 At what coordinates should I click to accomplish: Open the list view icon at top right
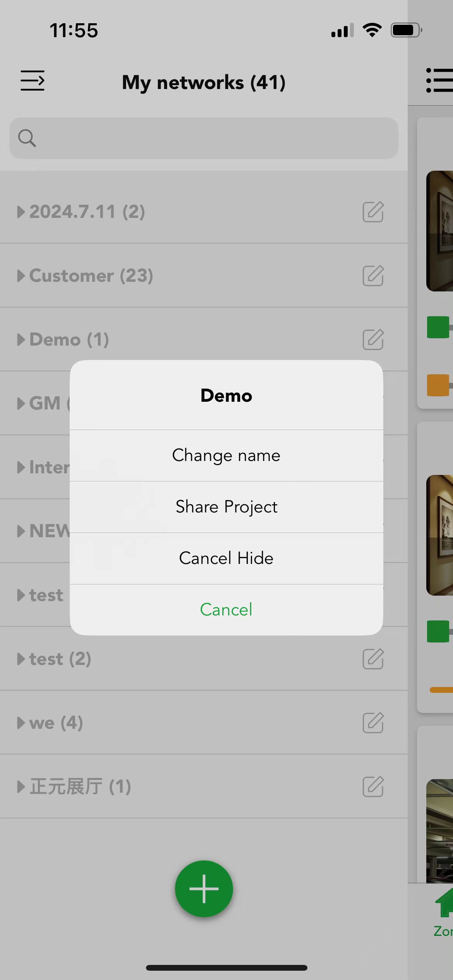[439, 81]
